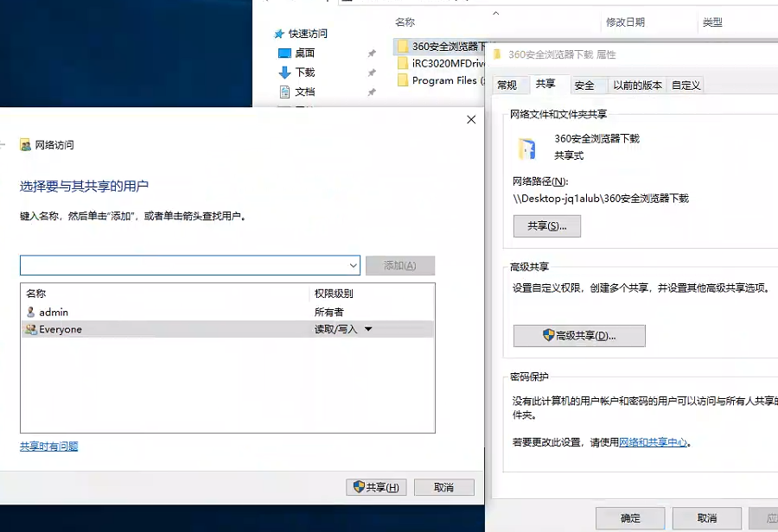
Task: Click the 共享(H) button in network access dialog
Action: pyautogui.click(x=376, y=487)
